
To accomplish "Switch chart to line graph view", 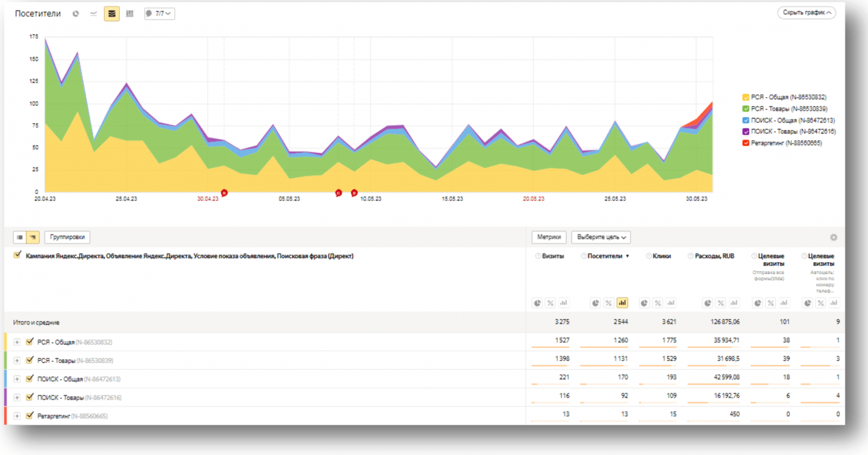I will (94, 14).
